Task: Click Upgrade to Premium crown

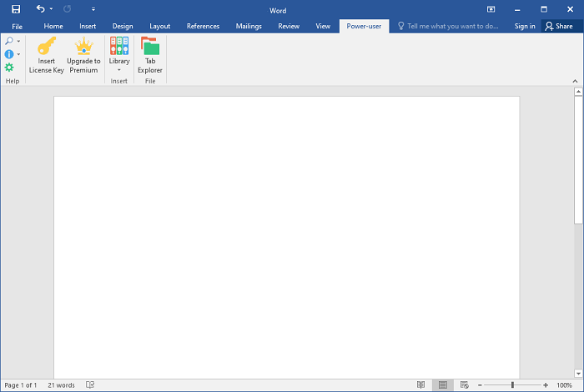Action: coord(83,55)
